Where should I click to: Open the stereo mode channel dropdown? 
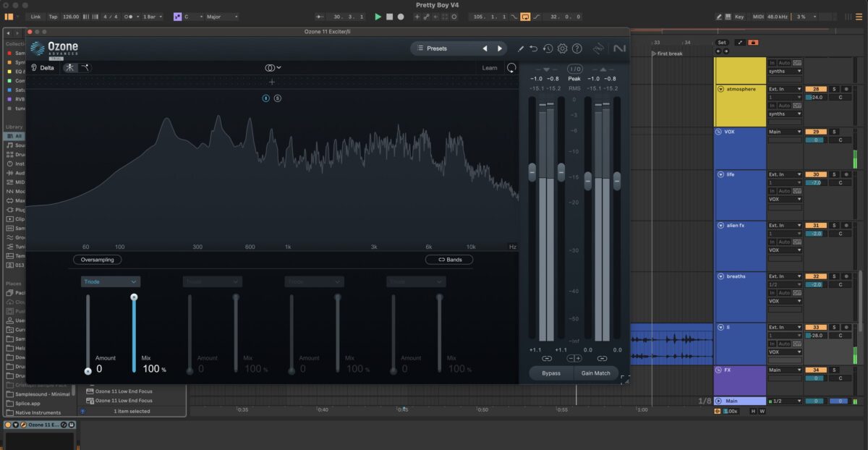272,67
